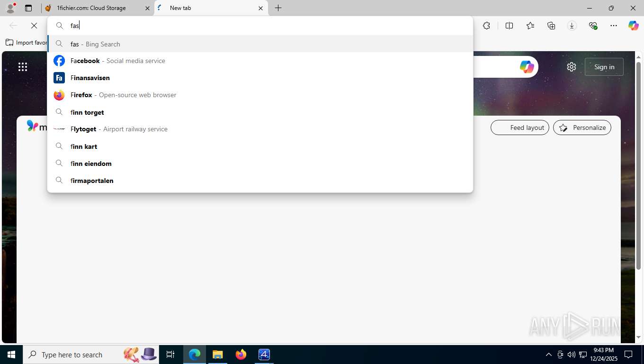Open the browser profile icon

point(10,8)
